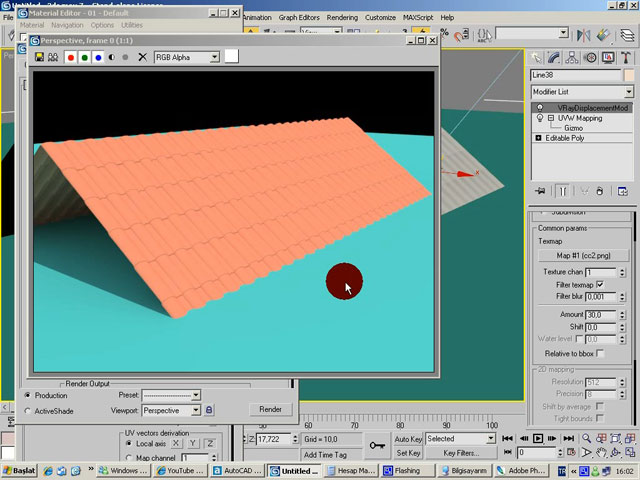Enable the blue channel display button

(x=98, y=57)
